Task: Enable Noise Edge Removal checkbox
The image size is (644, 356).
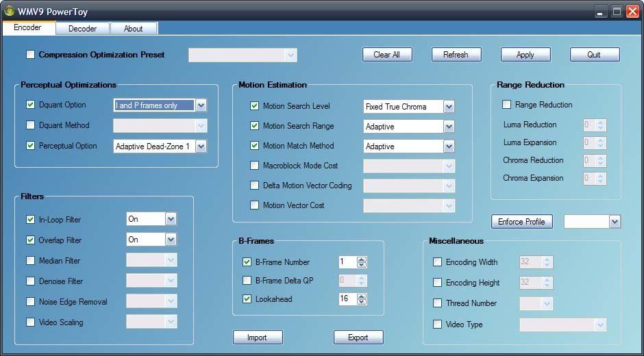Action: [x=30, y=302]
